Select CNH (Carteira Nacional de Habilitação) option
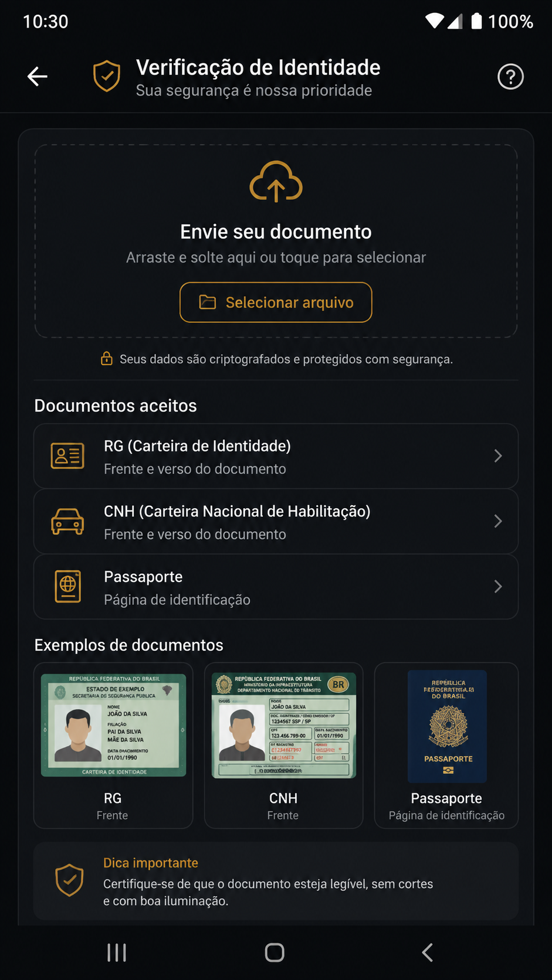 276,521
